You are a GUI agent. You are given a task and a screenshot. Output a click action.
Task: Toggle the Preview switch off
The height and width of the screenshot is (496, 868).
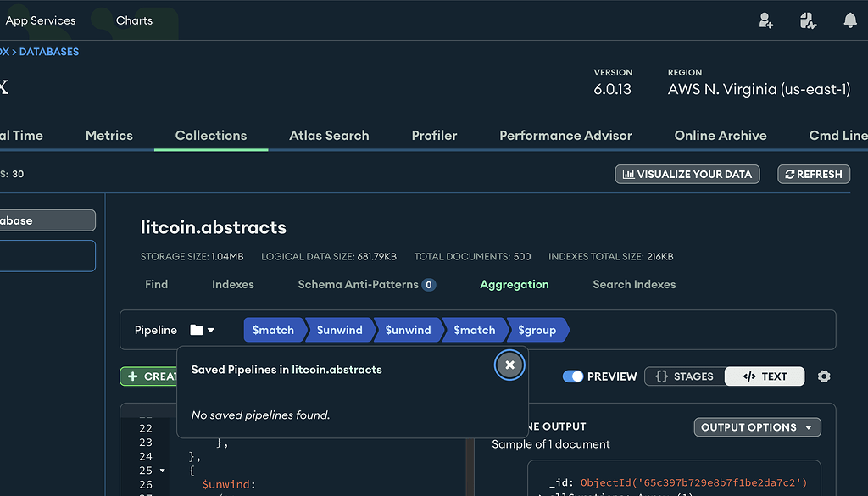(574, 376)
